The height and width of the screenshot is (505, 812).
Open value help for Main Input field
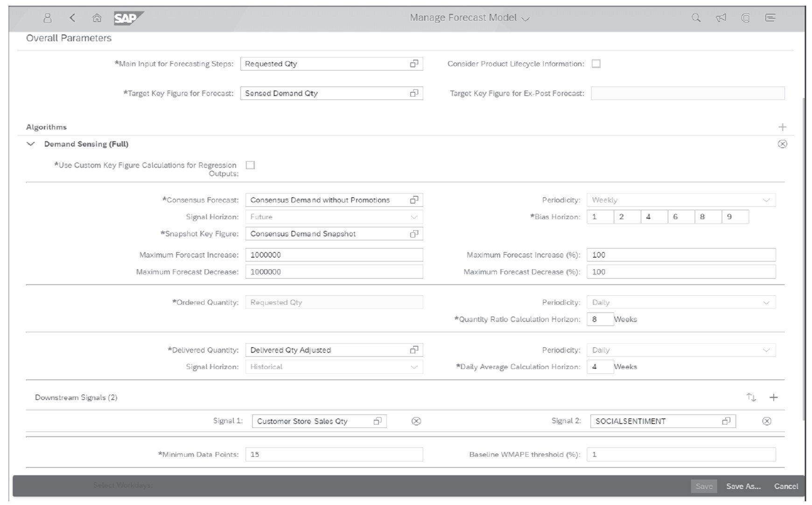[x=414, y=64]
